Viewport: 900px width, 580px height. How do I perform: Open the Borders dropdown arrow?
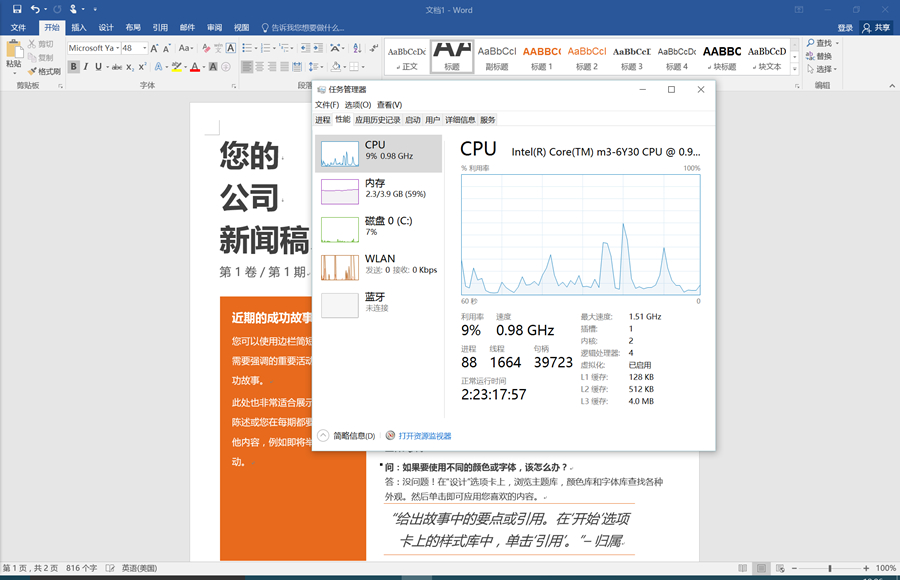click(x=363, y=67)
